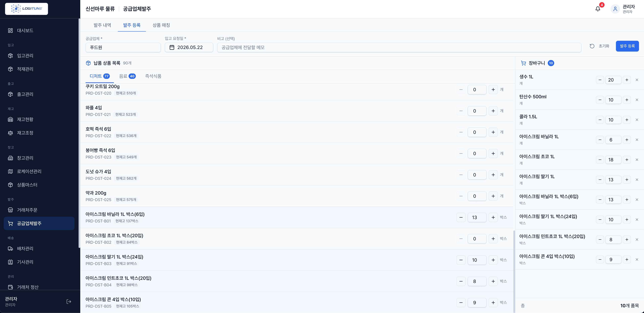644x313 pixels.
Task: Open the 공급업체 dropdown showing 푸드원
Action: coord(123,47)
